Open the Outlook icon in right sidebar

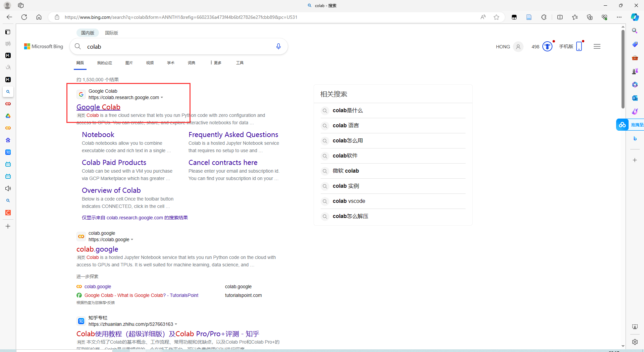click(635, 98)
